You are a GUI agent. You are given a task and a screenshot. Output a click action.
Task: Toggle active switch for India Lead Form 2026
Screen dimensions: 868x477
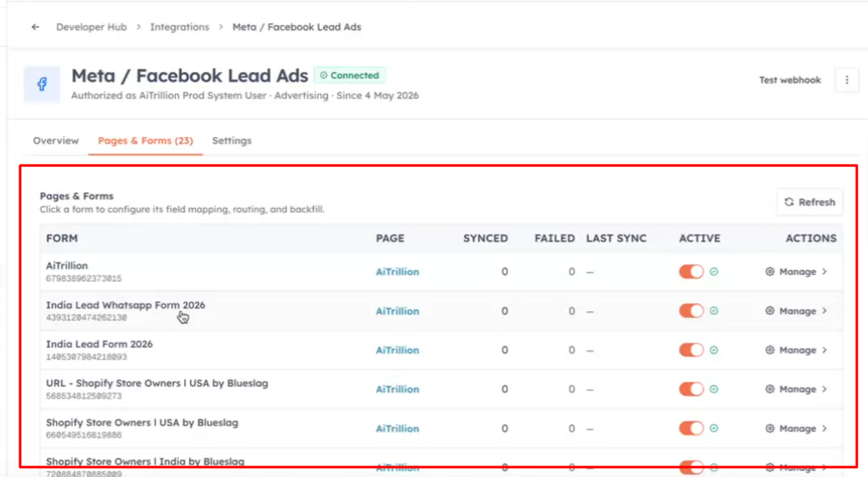[x=691, y=350]
